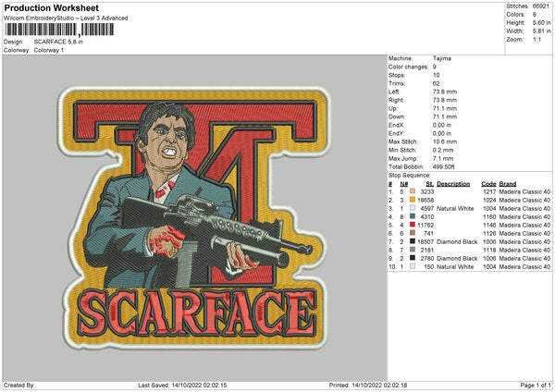Select the Machine value Tajima

pyautogui.click(x=442, y=58)
